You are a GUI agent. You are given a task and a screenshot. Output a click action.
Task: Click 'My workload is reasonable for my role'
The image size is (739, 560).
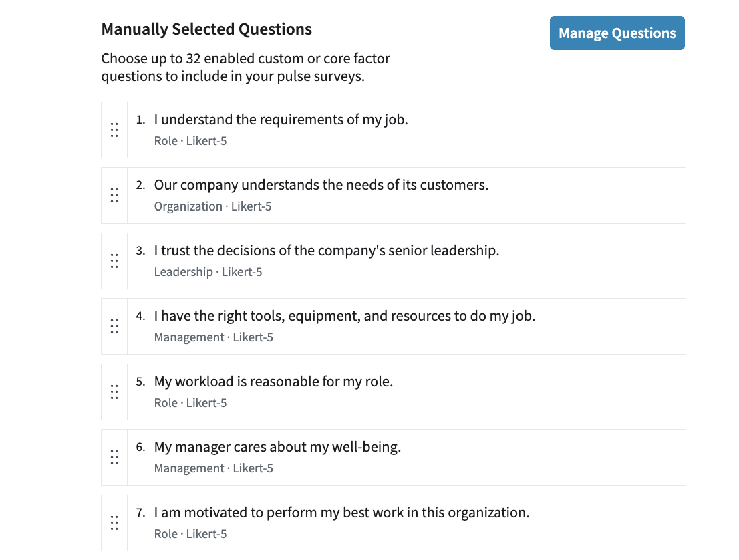pyautogui.click(x=273, y=382)
